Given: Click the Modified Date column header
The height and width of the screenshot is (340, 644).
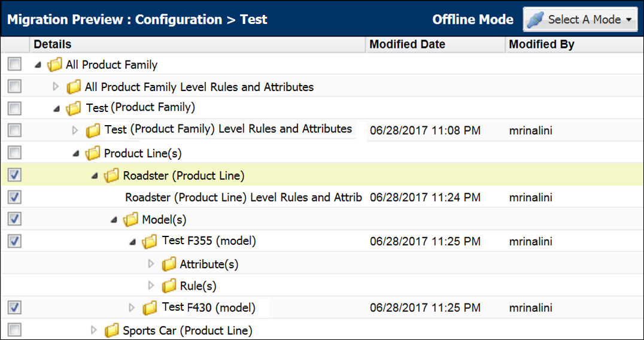Looking at the screenshot, I should (407, 44).
